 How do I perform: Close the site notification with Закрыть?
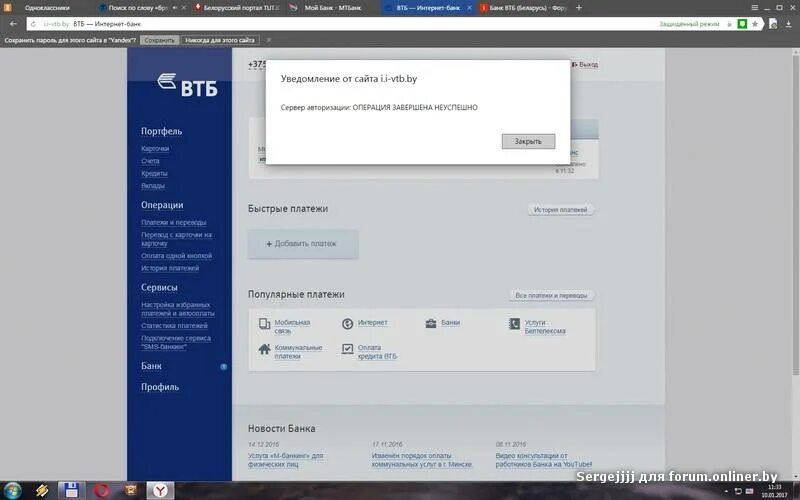pos(528,141)
